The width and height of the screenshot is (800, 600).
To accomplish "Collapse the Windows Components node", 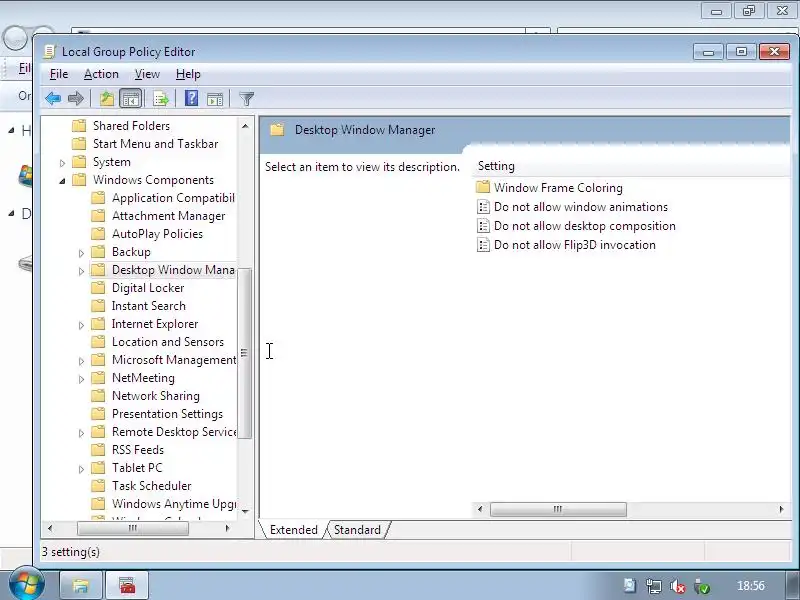I will tap(62, 181).
